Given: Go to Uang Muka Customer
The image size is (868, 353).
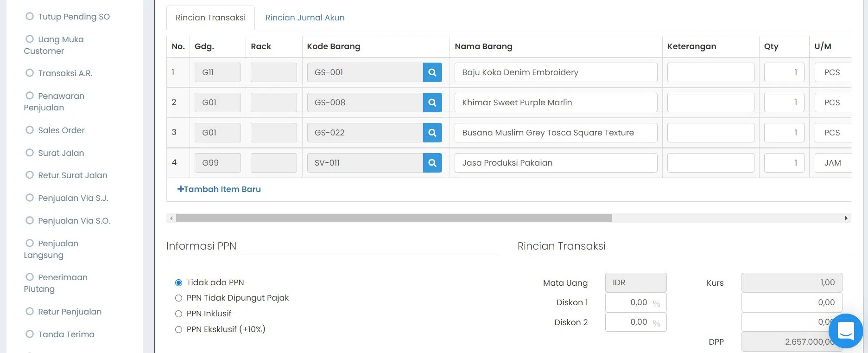Looking at the screenshot, I should pyautogui.click(x=54, y=45).
